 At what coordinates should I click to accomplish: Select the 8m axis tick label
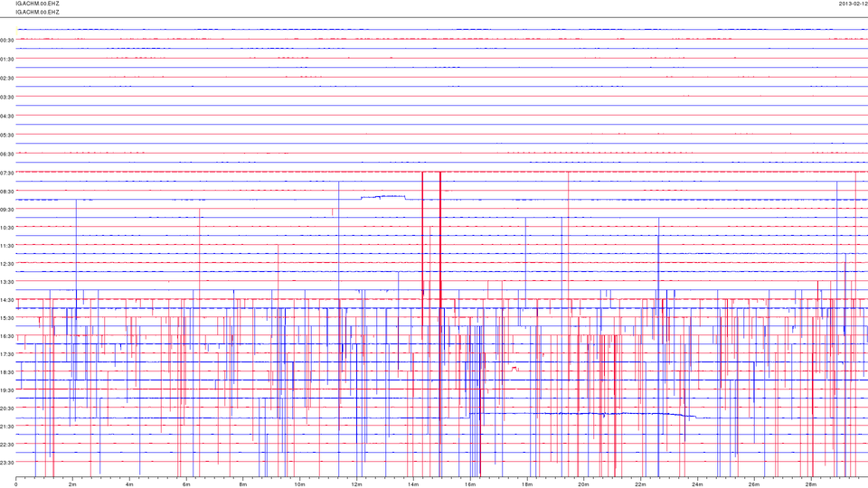(x=243, y=484)
